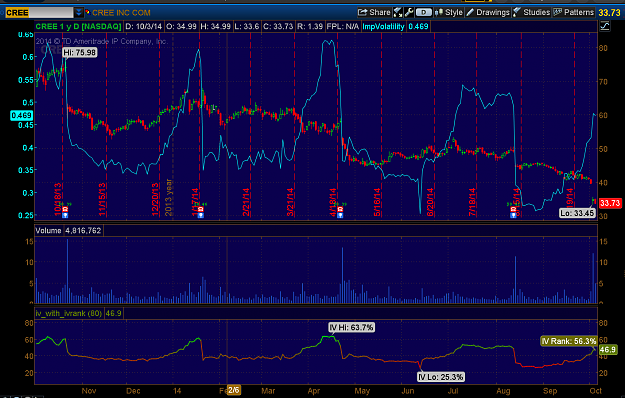The image size is (625, 398).
Task: Click the curve icon at the price axis top
Action: (x=605, y=26)
